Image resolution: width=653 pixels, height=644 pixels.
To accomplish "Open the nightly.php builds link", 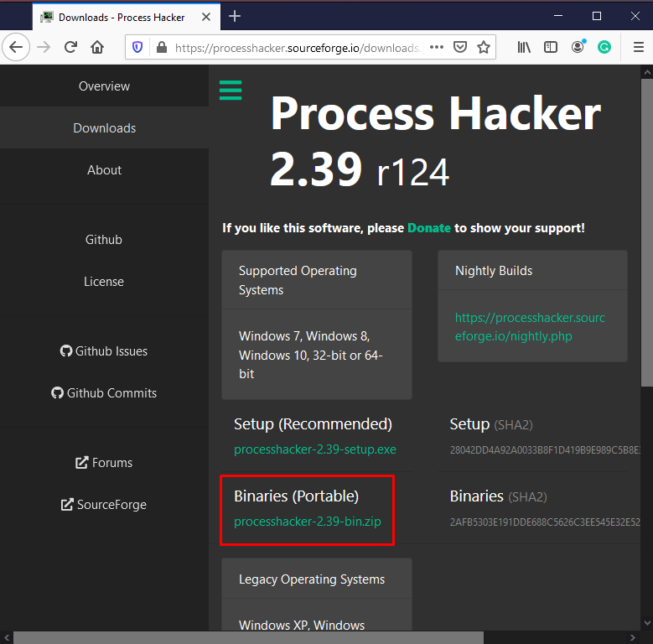I will 530,327.
